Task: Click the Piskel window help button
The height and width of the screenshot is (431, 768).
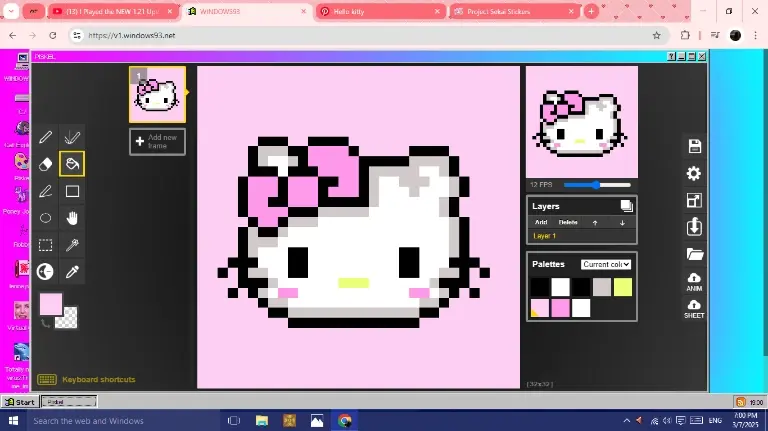Action: 672,57
